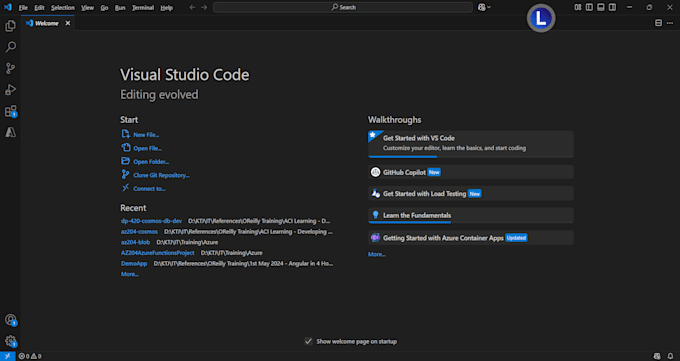The height and width of the screenshot is (361, 680).
Task: Close the Welcome tab
Action: (x=68, y=23)
